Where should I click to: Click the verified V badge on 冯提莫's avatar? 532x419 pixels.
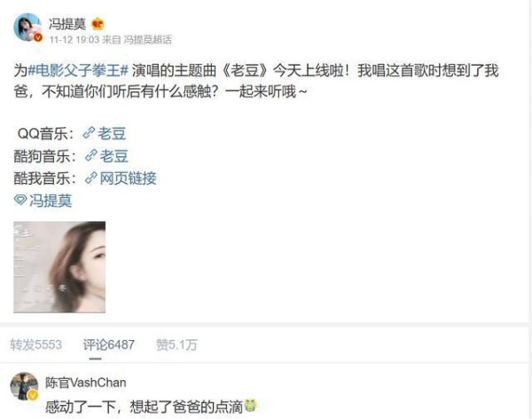(38, 37)
